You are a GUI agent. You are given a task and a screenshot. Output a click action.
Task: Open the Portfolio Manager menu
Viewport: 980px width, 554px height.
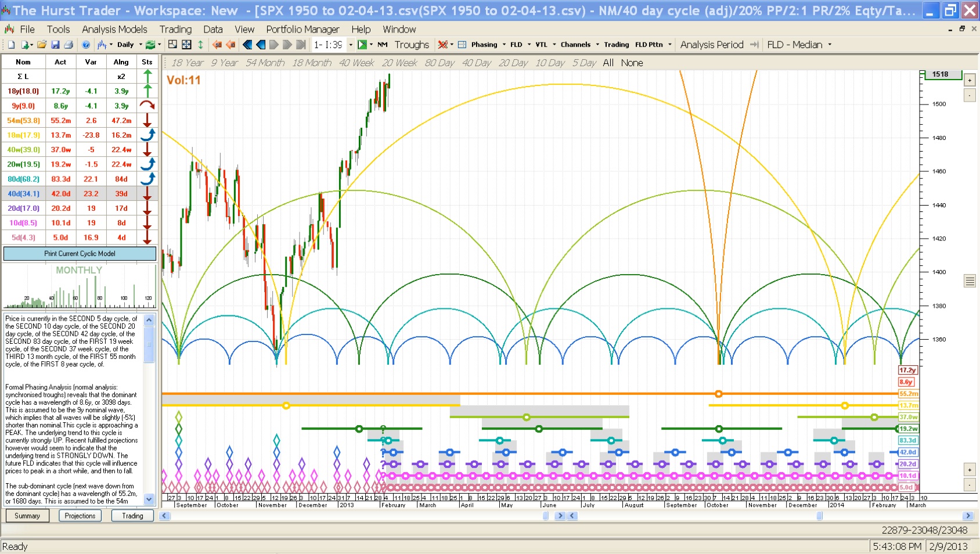tap(302, 29)
